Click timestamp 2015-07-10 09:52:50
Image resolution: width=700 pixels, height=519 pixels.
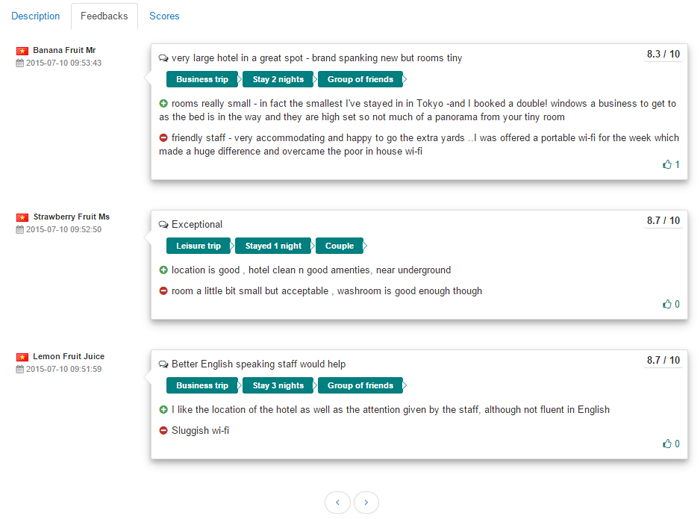[64, 229]
